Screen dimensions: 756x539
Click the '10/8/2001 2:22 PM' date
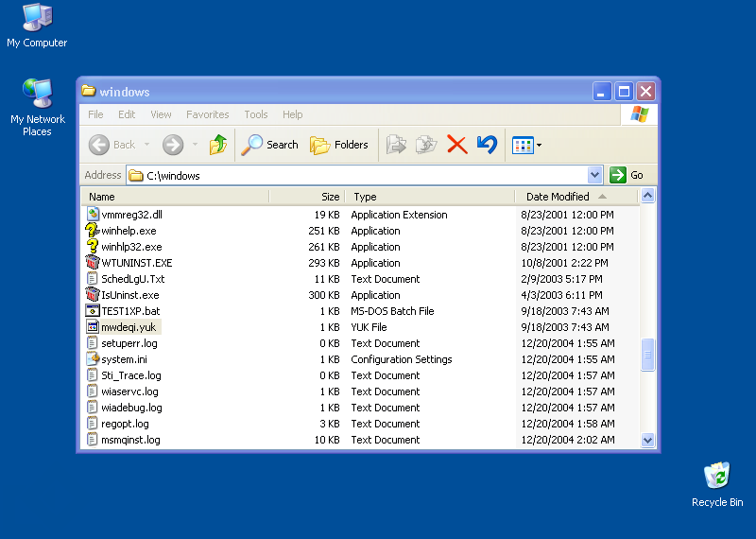[564, 263]
